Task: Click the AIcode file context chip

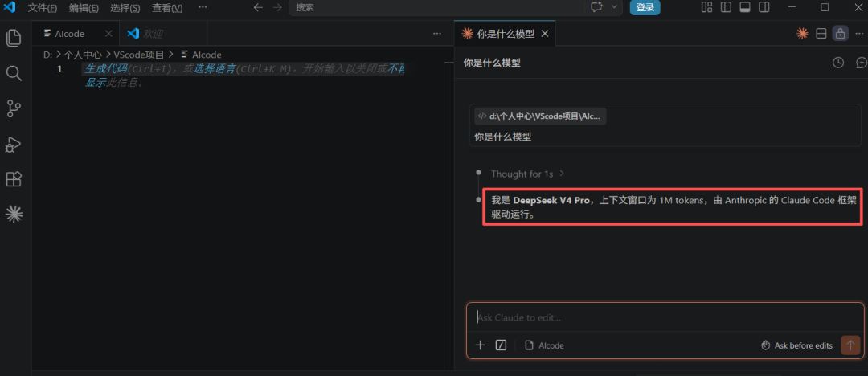Action: (x=544, y=345)
